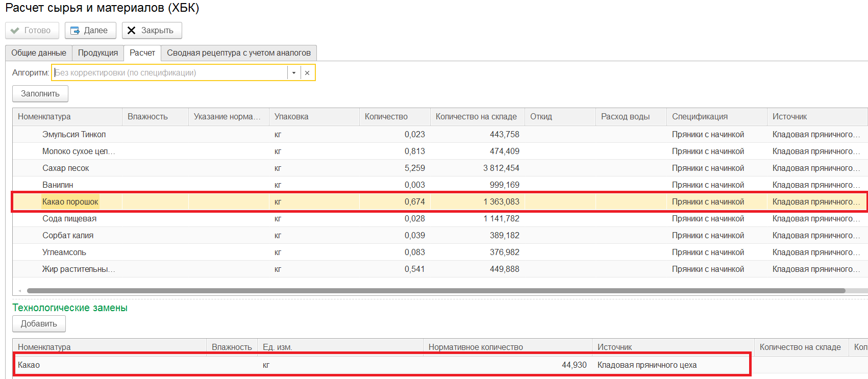
Task: Click quantity 0,674 in Какао порошок row
Action: tap(414, 202)
